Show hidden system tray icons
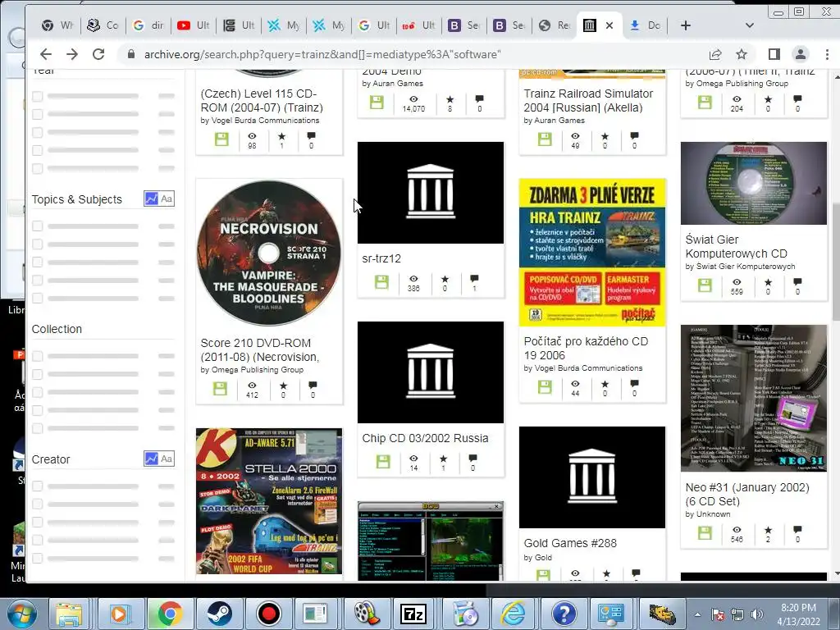The height and width of the screenshot is (630, 840). click(697, 614)
